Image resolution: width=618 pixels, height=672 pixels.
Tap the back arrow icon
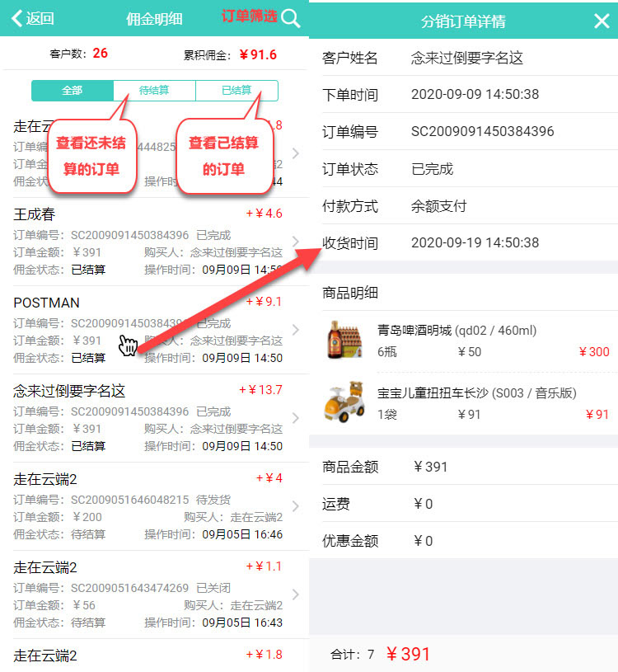[x=16, y=18]
